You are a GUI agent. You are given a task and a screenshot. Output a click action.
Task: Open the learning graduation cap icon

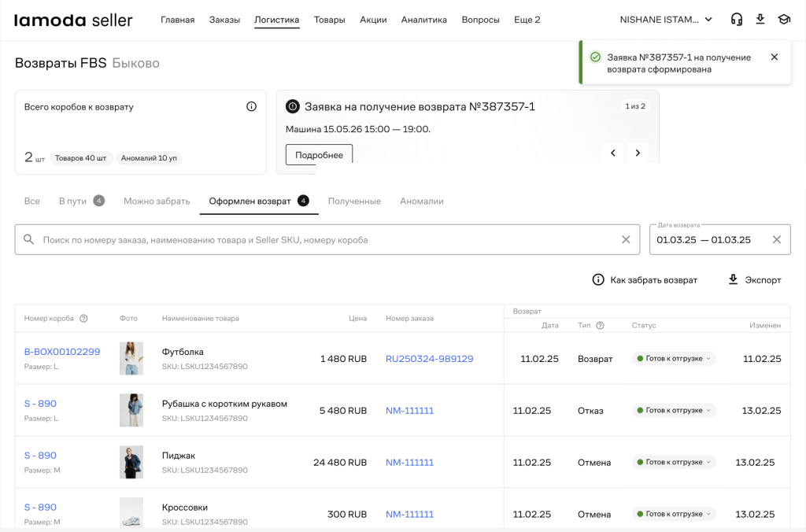(x=784, y=20)
